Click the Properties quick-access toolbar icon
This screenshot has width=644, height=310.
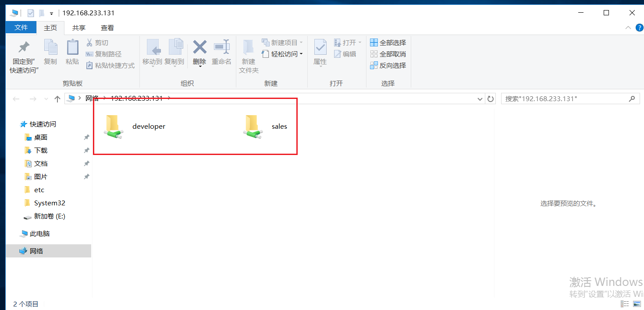(31, 13)
